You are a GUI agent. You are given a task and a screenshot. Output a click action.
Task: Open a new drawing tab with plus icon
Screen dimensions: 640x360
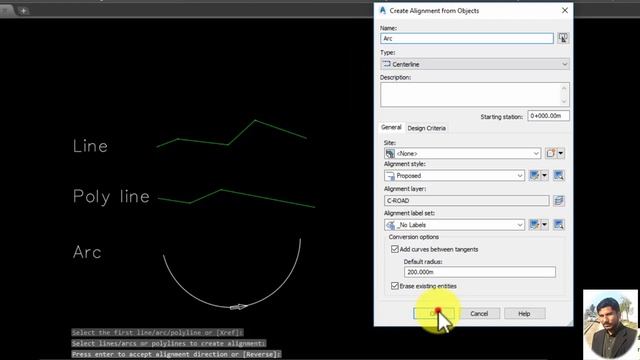click(23, 11)
